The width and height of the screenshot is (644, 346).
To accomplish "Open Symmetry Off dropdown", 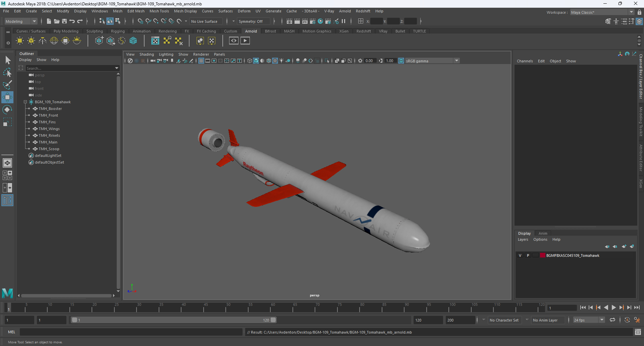I will click(254, 21).
